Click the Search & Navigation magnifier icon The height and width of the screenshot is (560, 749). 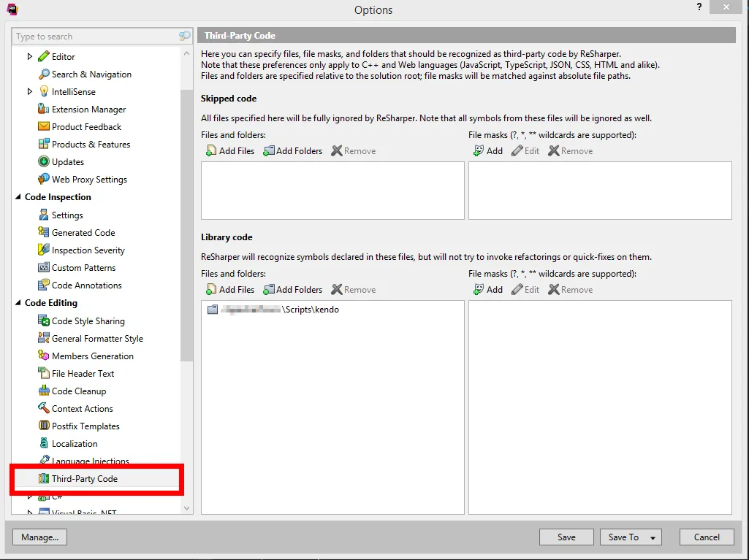click(x=43, y=74)
